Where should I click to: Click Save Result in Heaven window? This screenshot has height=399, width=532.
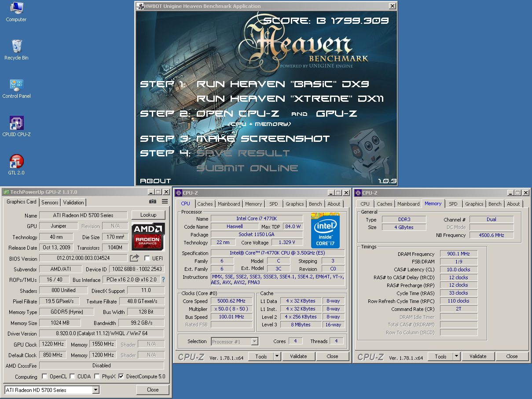coord(243,153)
